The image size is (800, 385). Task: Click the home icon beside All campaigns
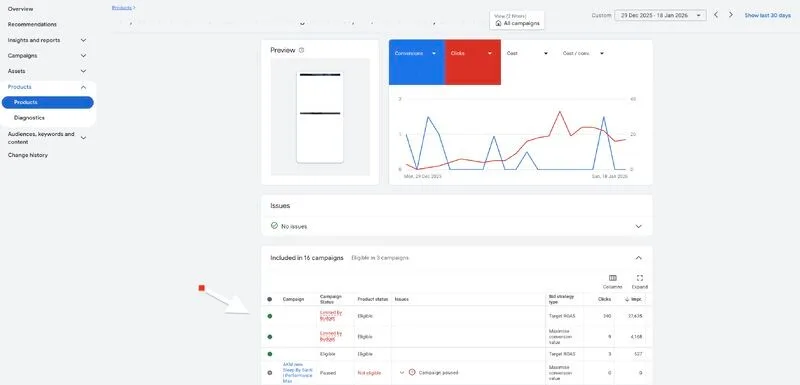pyautogui.click(x=498, y=23)
